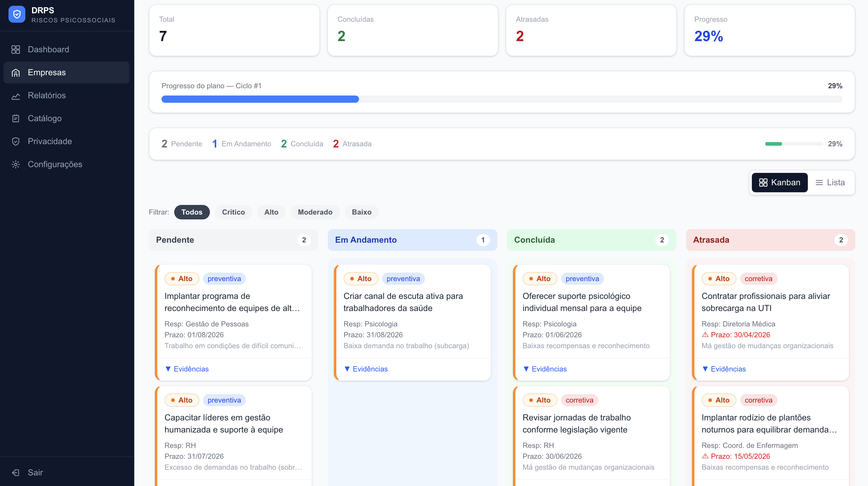The image size is (868, 486).
Task: Open Configurações in the sidebar
Action: coord(66,164)
